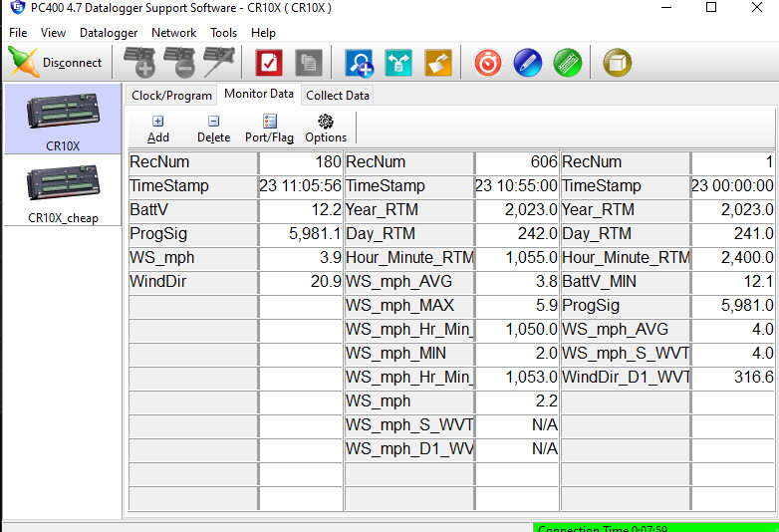Click the red checkmark toolbar icon
The image size is (779, 532).
(269, 63)
